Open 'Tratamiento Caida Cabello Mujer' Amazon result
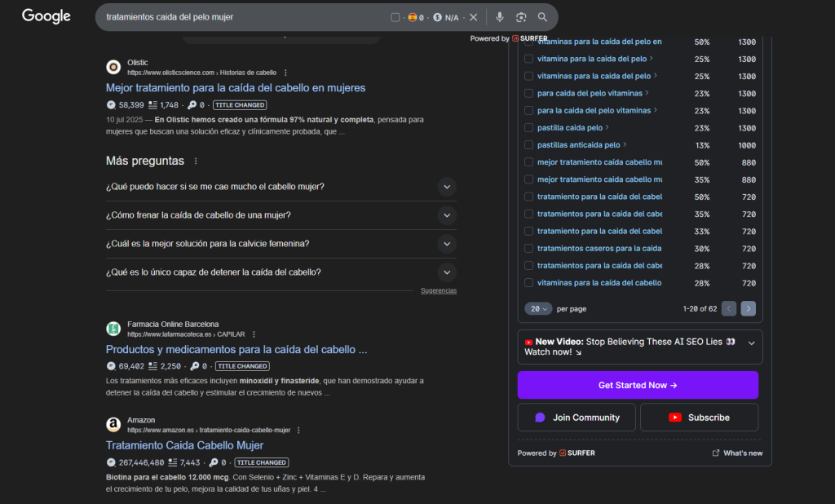 tap(184, 445)
